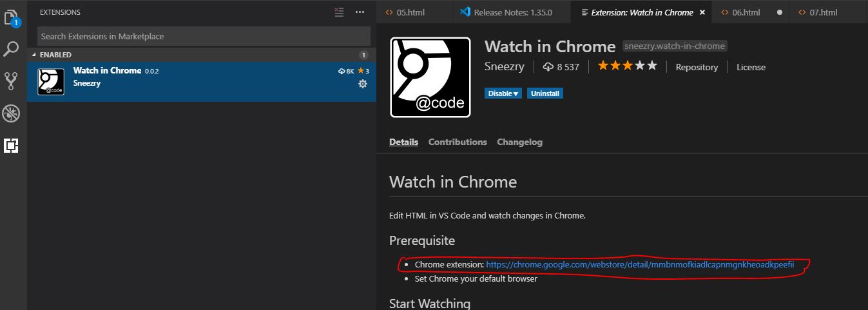Click the large Watch in Chrome logo
This screenshot has height=310, width=868.
coord(430,77)
